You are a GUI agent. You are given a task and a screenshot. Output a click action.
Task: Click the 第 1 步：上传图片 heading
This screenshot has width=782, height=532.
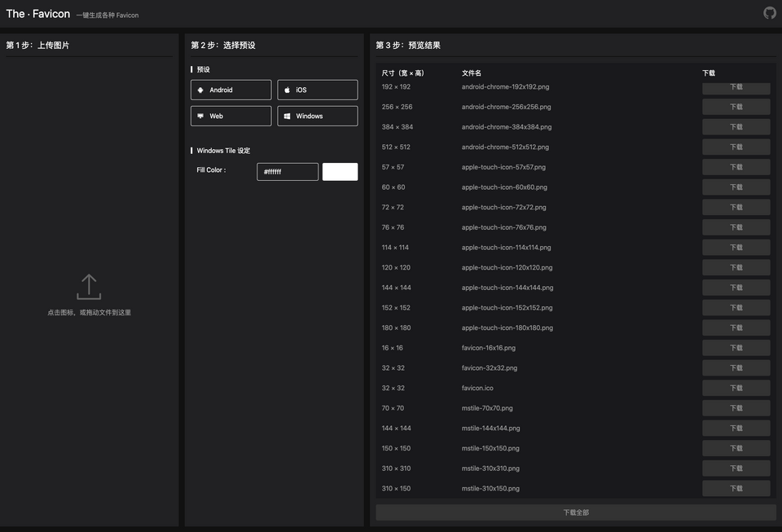(x=37, y=46)
